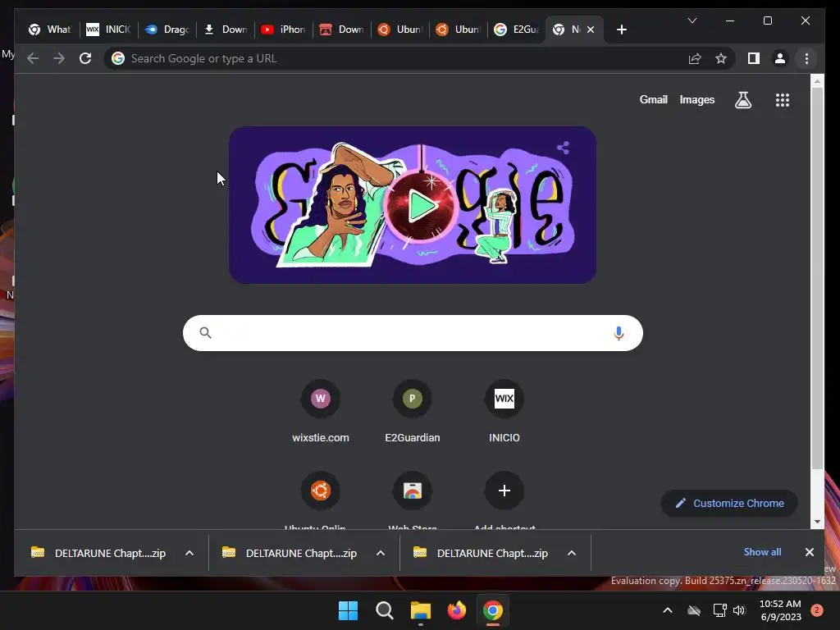Image resolution: width=840 pixels, height=630 pixels.
Task: Add a new shortcut tile
Action: (504, 500)
